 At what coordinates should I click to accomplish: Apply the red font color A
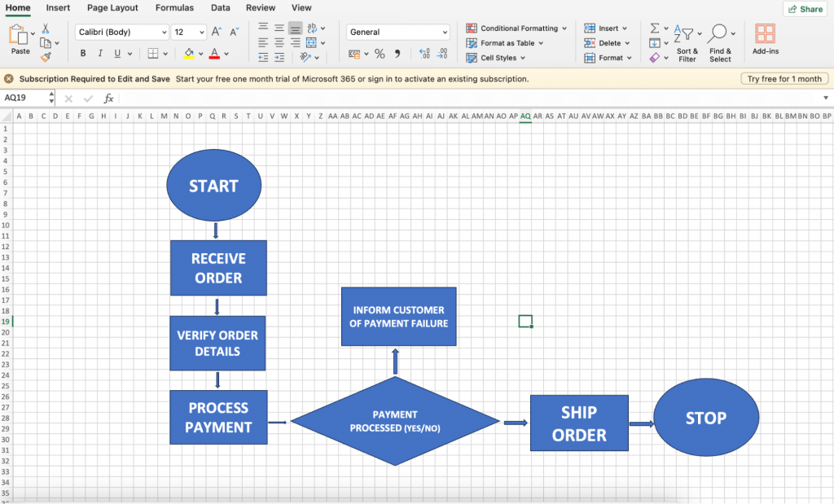(214, 53)
